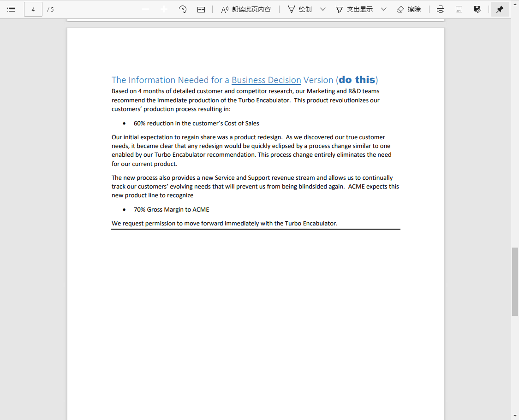The image size is (519, 420).
Task: Rotate the PDF page
Action: coord(182,9)
